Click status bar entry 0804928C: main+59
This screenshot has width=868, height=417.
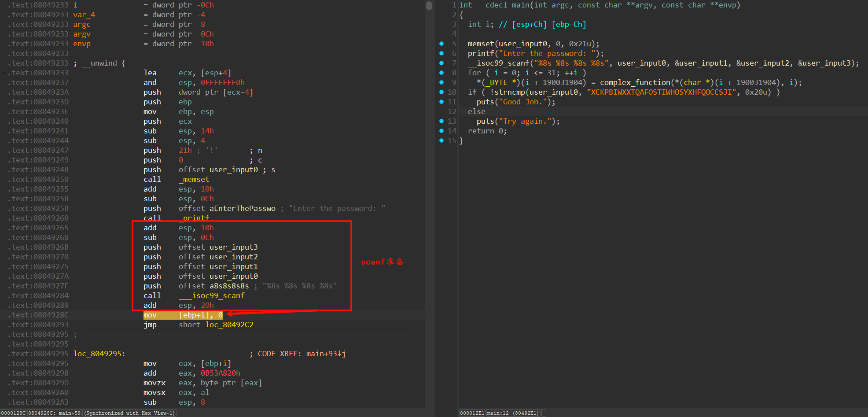pyautogui.click(x=55, y=413)
